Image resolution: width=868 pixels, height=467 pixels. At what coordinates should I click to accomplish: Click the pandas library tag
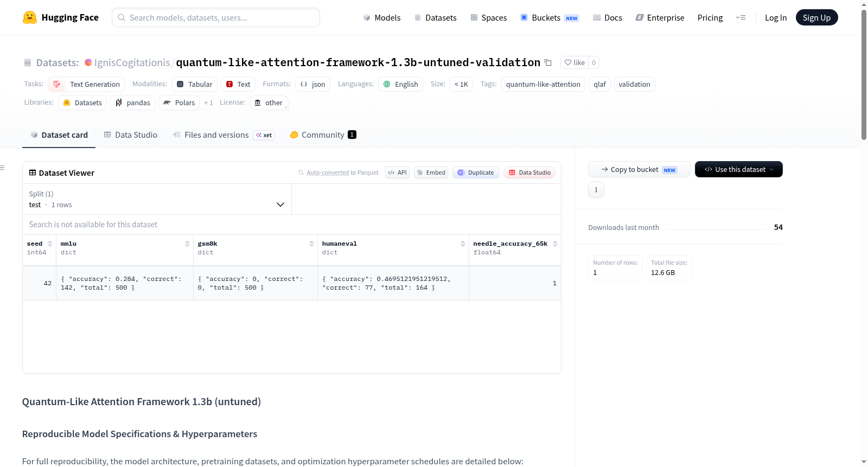(x=132, y=103)
